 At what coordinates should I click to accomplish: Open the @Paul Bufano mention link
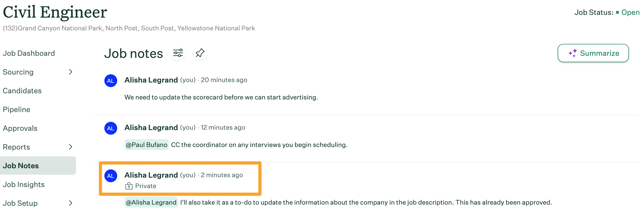[146, 144]
